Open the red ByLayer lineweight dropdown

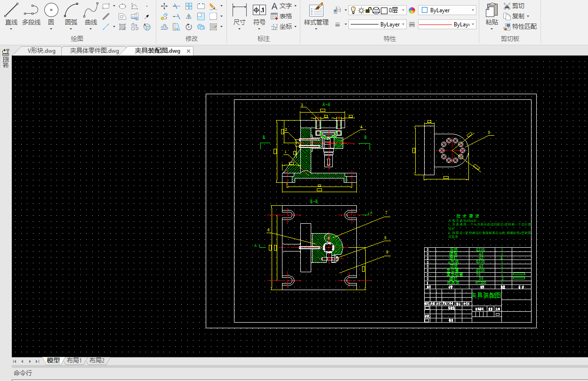pos(447,24)
